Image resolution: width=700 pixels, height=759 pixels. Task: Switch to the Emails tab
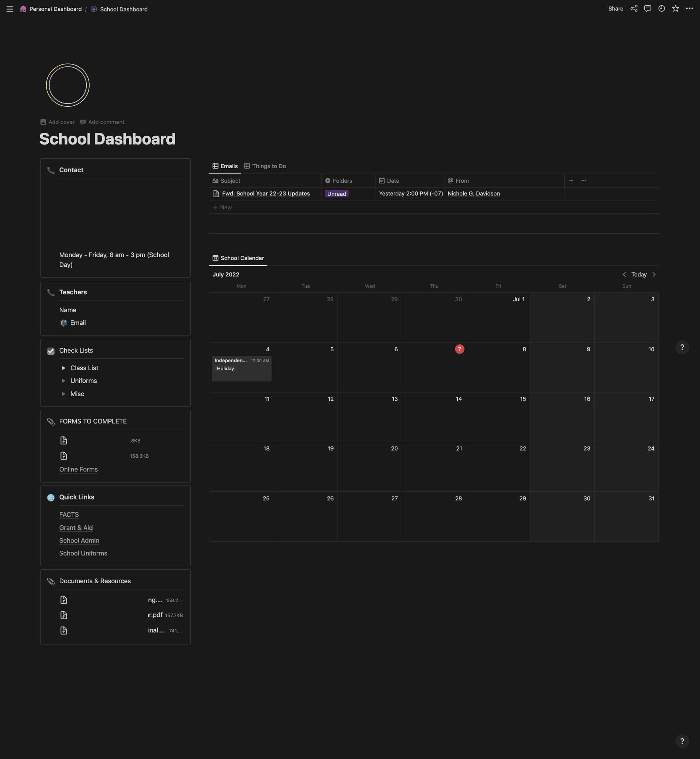point(225,166)
